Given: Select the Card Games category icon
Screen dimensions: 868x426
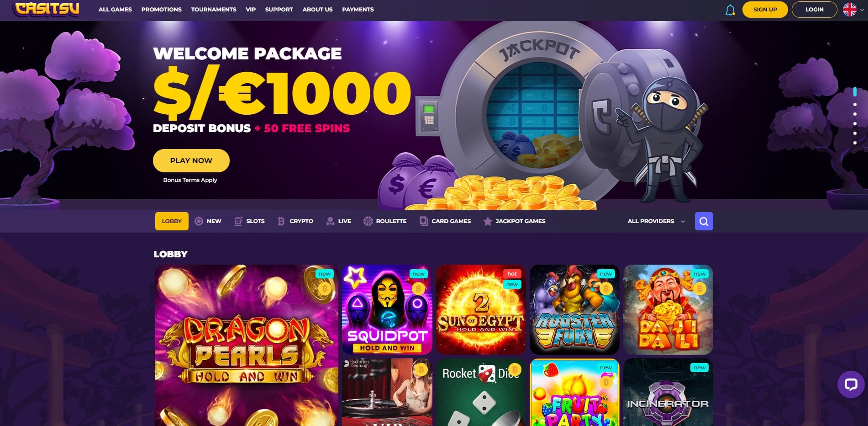Looking at the screenshot, I should tap(424, 221).
